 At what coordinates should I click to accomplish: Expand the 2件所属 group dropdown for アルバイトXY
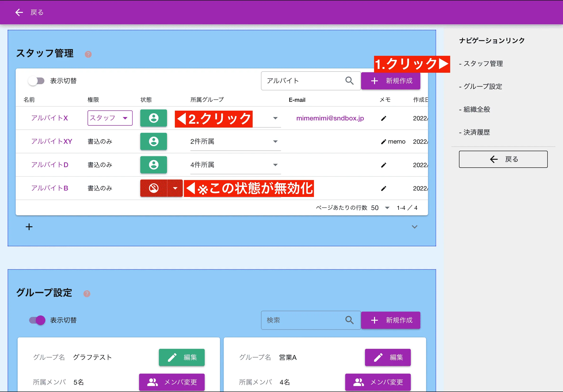[275, 141]
